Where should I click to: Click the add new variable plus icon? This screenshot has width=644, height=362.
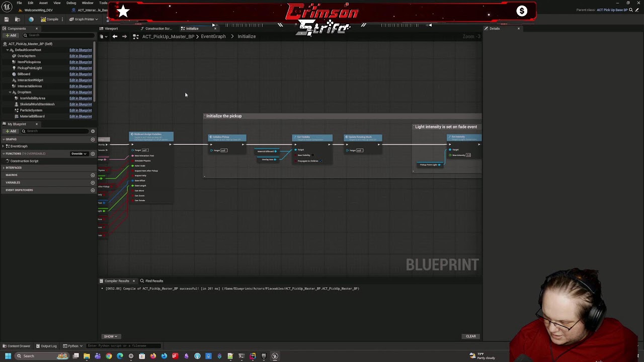point(93,183)
